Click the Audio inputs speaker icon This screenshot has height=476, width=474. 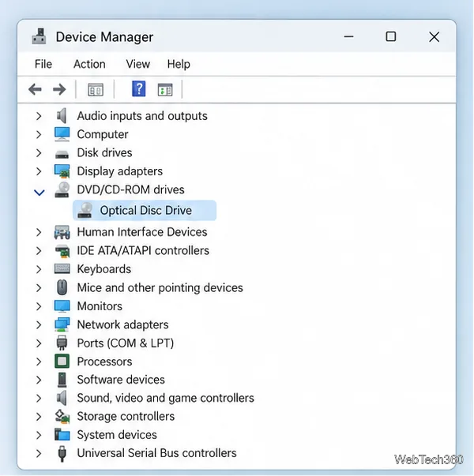[62, 116]
